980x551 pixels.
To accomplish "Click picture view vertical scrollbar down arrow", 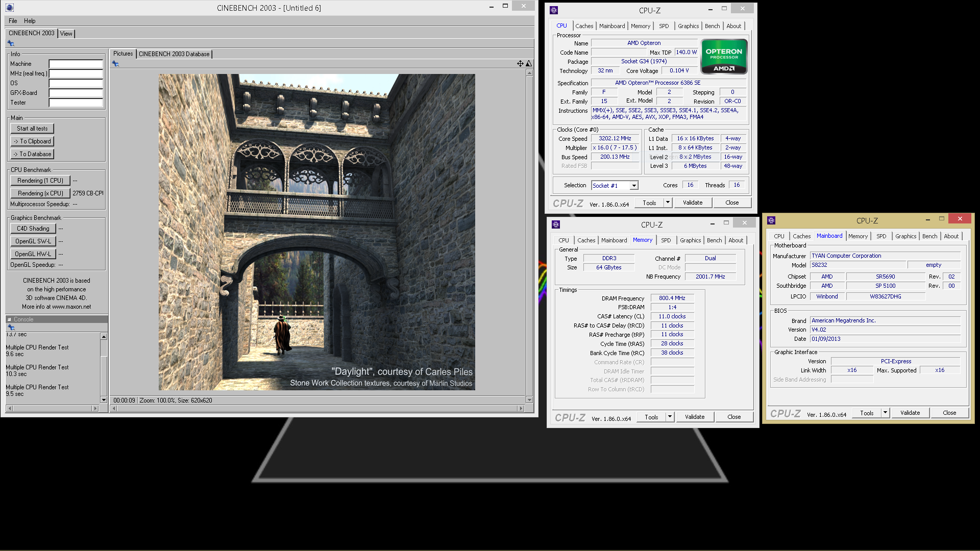I will pos(529,400).
